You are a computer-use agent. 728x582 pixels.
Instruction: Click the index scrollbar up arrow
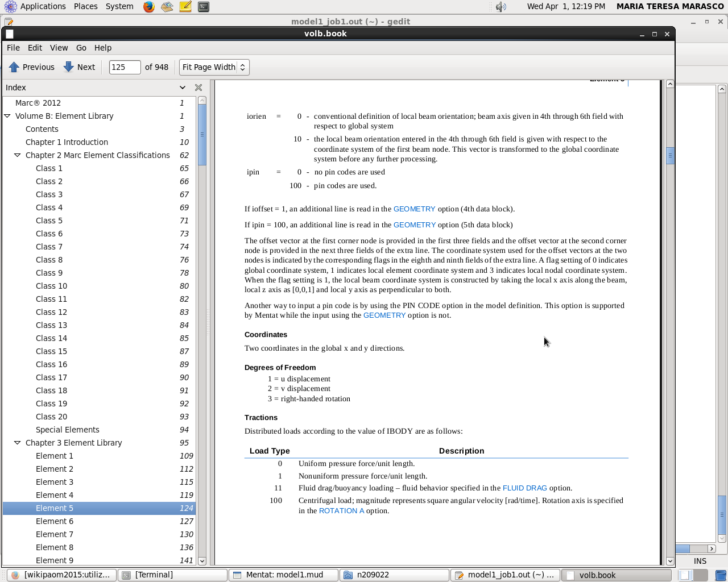click(x=202, y=100)
